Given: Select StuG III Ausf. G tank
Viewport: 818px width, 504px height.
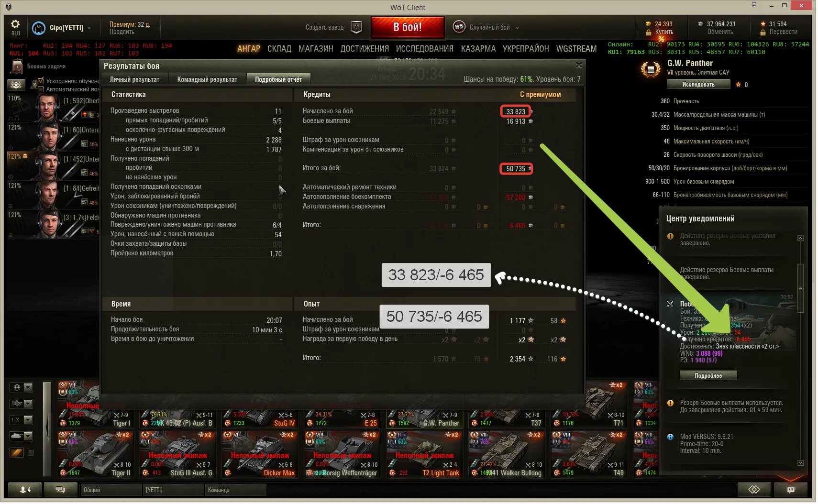Looking at the screenshot, I should [x=177, y=454].
